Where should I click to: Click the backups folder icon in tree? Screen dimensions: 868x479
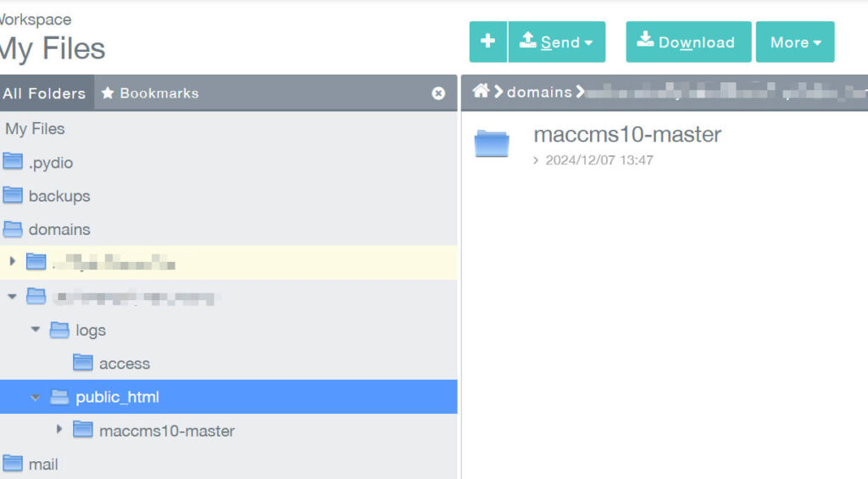13,196
